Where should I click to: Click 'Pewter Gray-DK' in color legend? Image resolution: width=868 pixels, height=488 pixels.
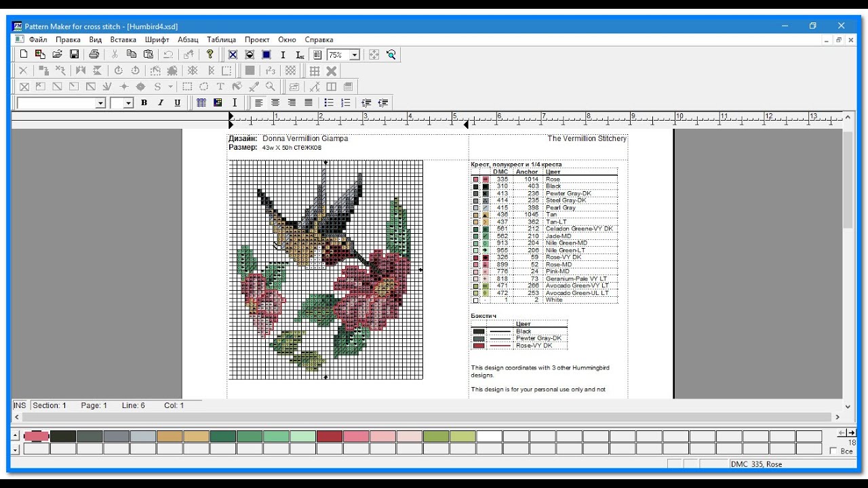pyautogui.click(x=568, y=193)
